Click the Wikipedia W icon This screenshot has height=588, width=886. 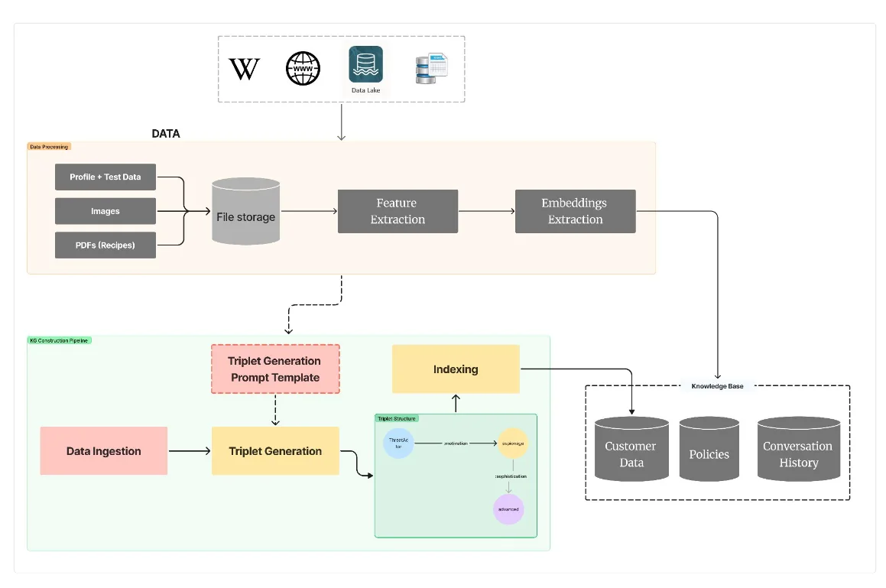244,69
